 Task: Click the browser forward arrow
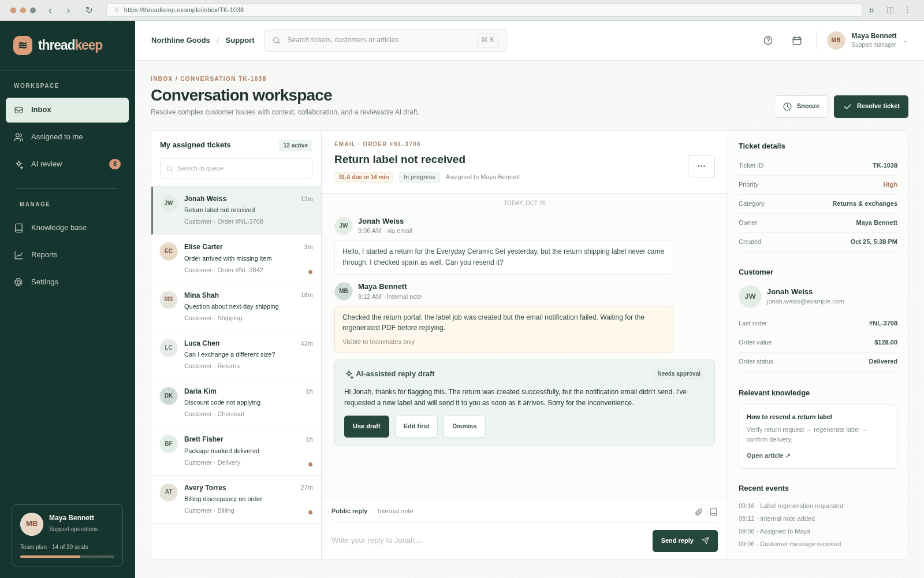coord(68,10)
